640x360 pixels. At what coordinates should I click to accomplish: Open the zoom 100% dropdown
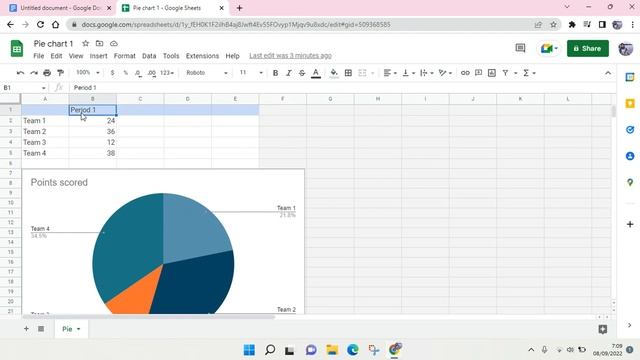click(88, 73)
